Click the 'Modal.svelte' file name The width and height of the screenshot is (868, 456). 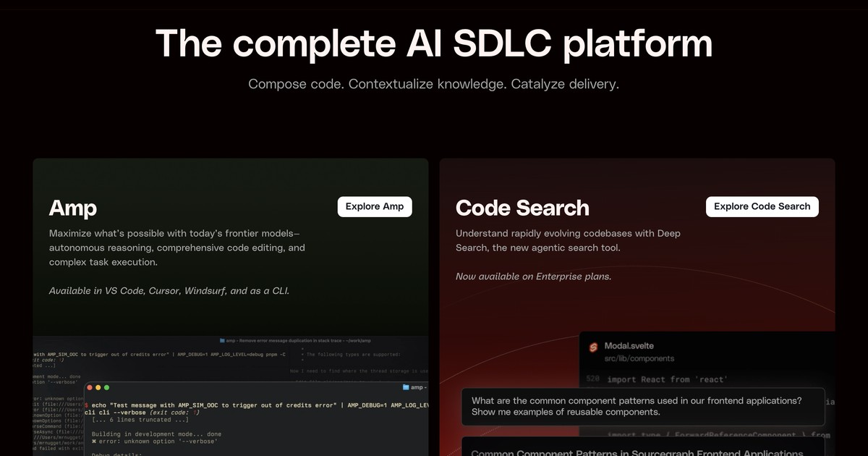pos(629,346)
